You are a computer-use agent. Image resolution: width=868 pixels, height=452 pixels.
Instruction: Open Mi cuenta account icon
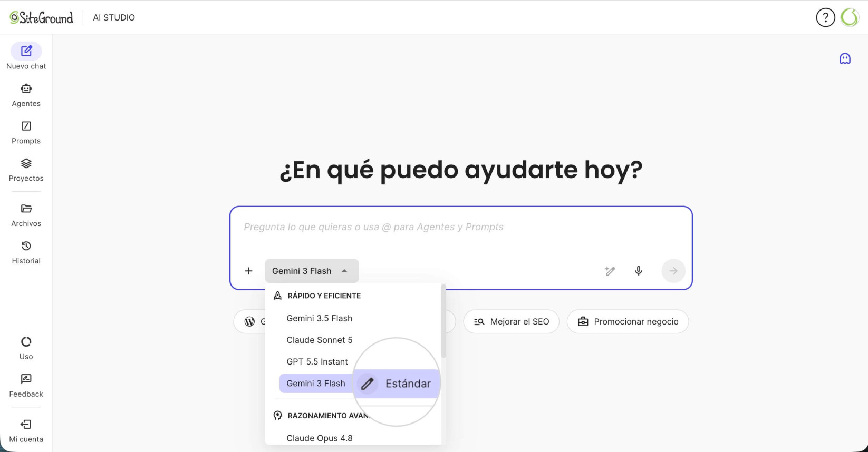[x=26, y=425]
